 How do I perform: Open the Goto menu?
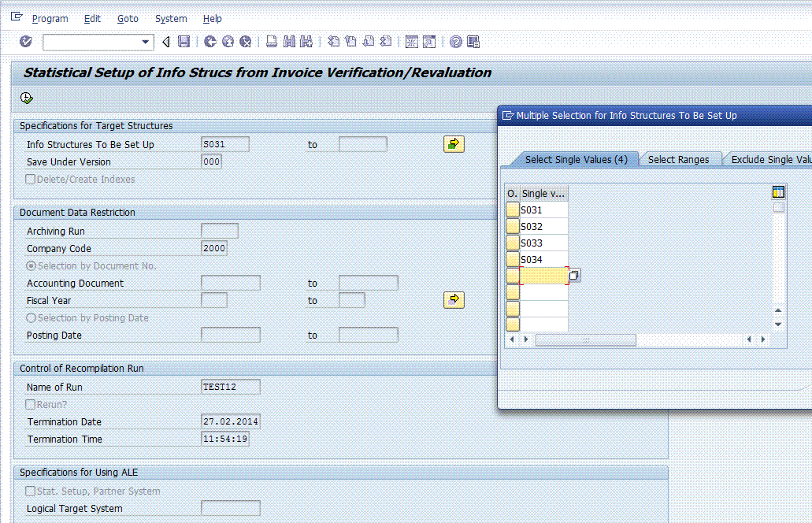point(128,18)
